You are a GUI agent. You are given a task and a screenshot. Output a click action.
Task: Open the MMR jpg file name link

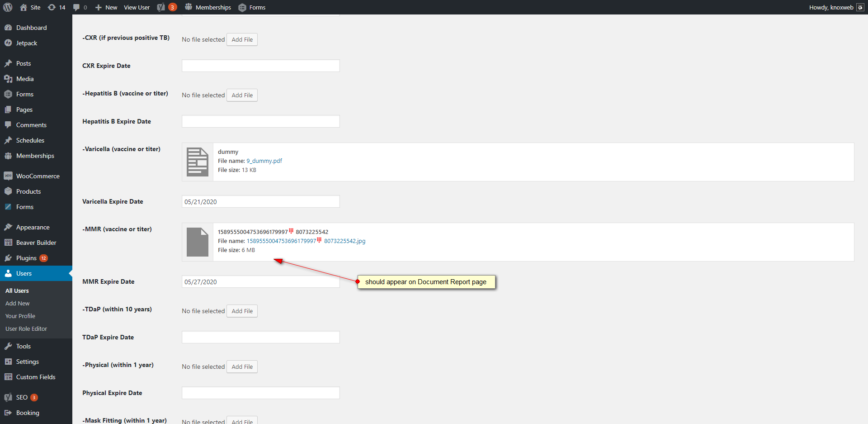coord(306,241)
